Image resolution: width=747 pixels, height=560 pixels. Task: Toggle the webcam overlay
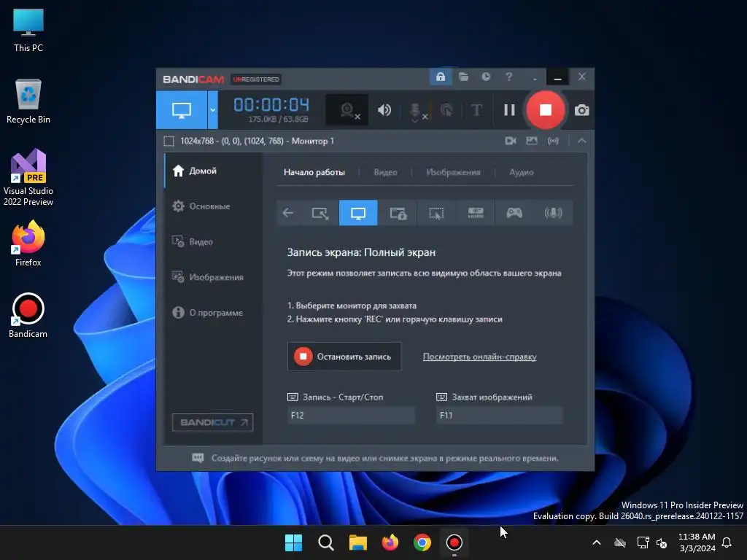tap(347, 111)
